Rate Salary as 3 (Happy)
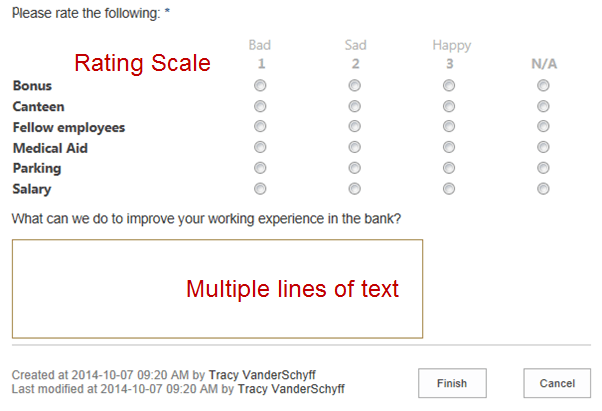 pos(449,188)
